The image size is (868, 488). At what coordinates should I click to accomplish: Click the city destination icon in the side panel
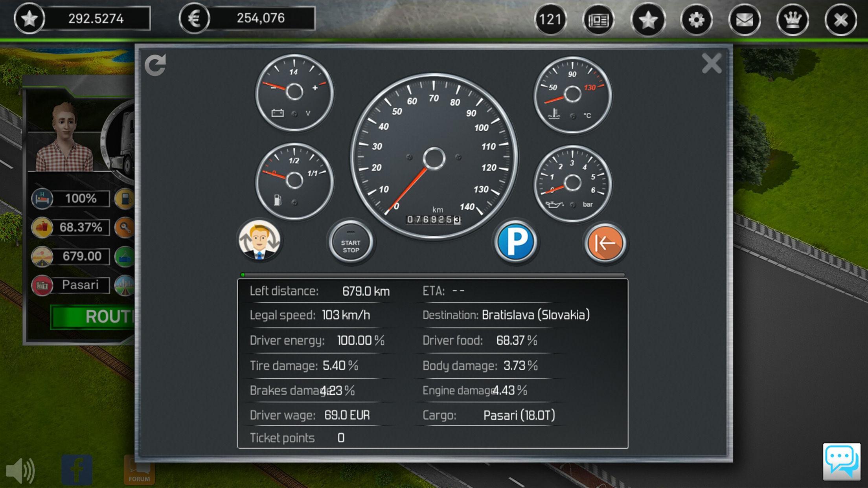(125, 285)
